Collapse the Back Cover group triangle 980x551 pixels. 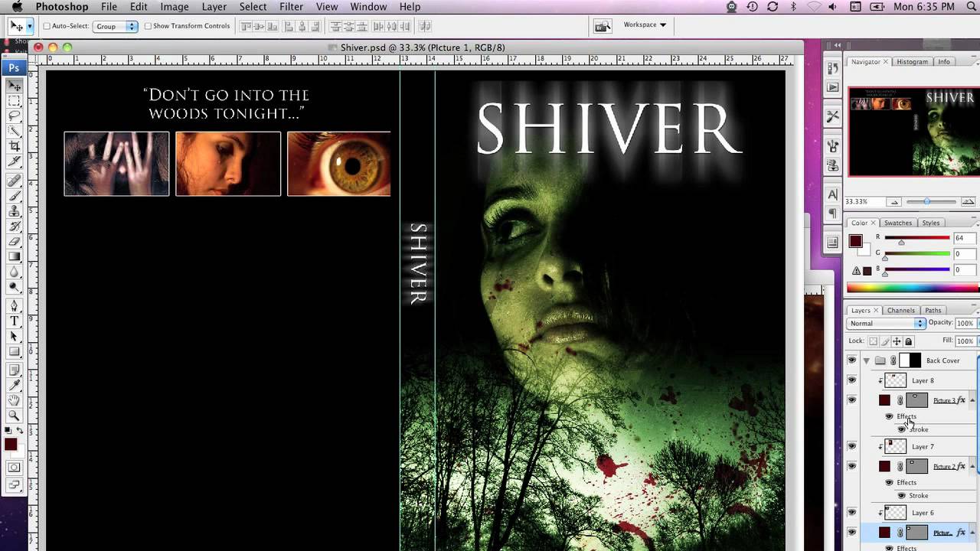(867, 360)
